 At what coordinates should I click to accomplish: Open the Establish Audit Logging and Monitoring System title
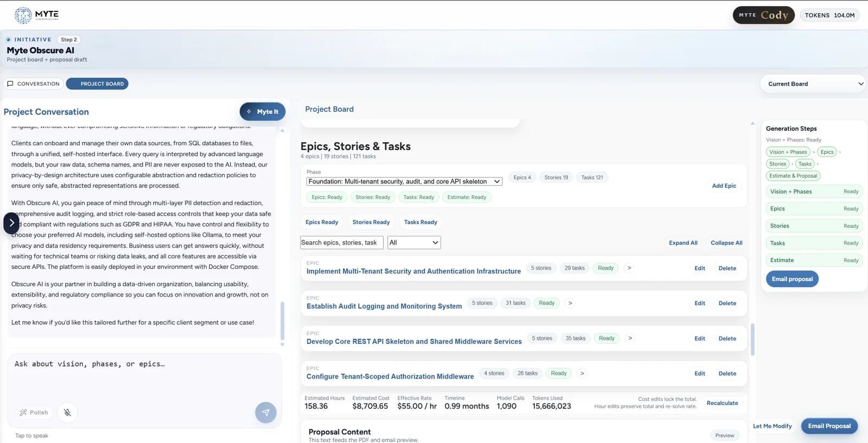click(384, 306)
